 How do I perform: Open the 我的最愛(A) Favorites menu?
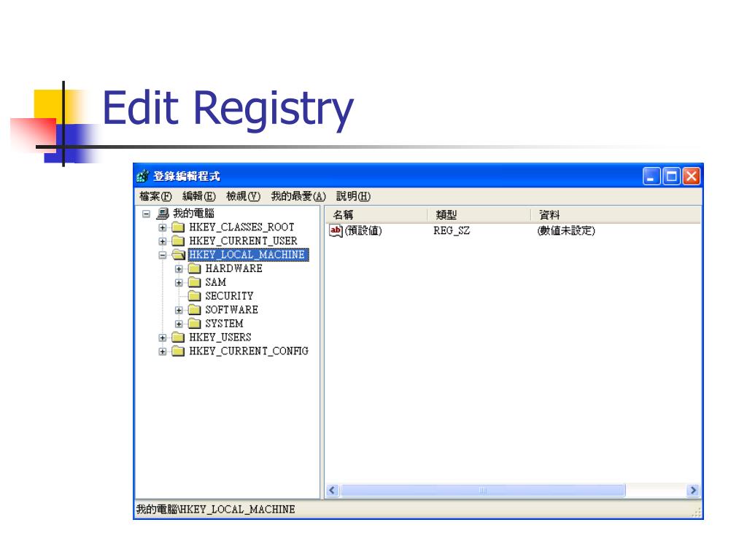tap(298, 196)
